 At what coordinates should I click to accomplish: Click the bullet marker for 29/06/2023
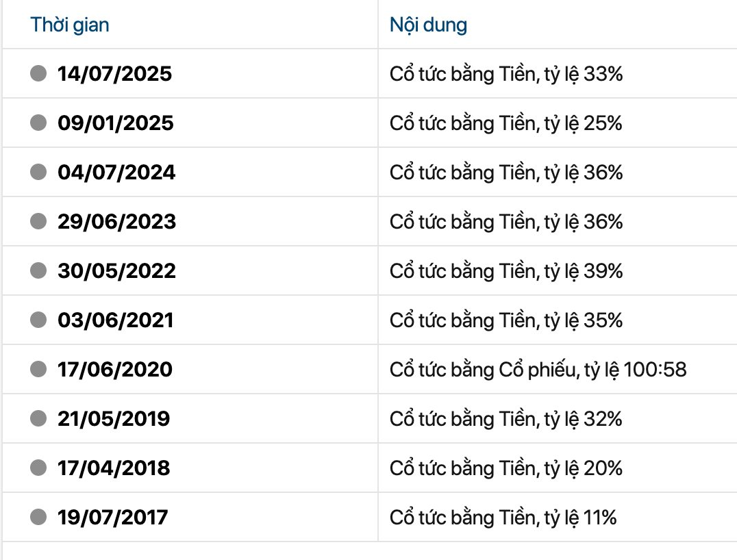click(x=38, y=220)
